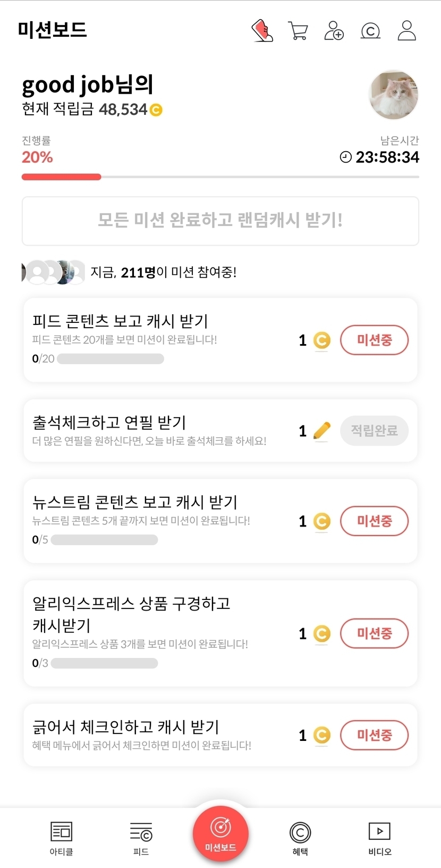Click the 적립완료 attendance button
The image size is (441, 868).
[374, 431]
